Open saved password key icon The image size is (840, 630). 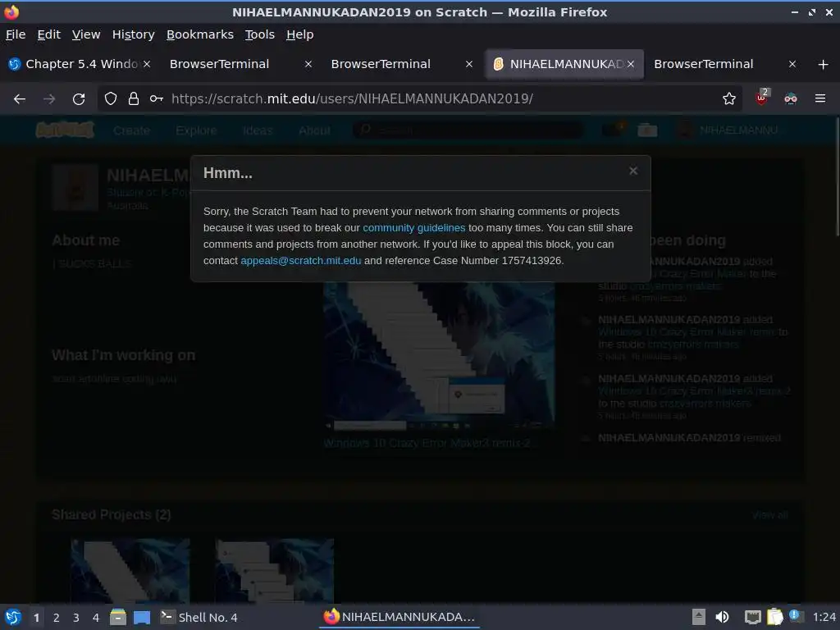(x=157, y=98)
